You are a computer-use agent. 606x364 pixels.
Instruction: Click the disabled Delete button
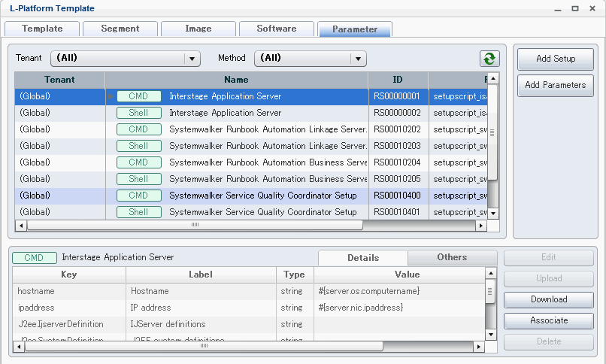(549, 341)
